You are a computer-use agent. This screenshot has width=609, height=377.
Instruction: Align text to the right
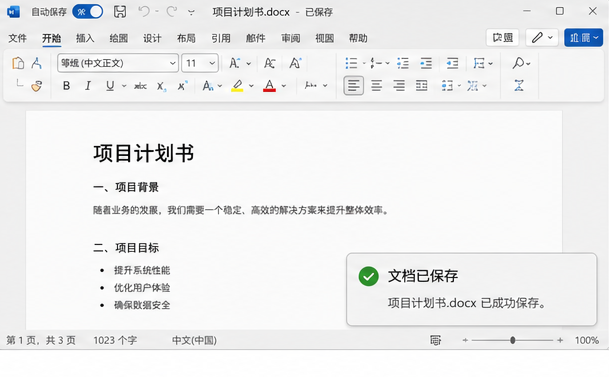pos(399,85)
